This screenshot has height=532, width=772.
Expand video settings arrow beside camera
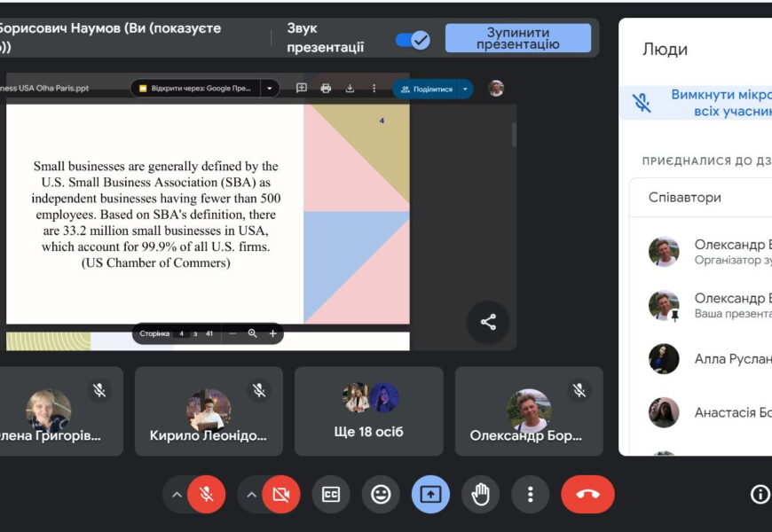tap(252, 495)
